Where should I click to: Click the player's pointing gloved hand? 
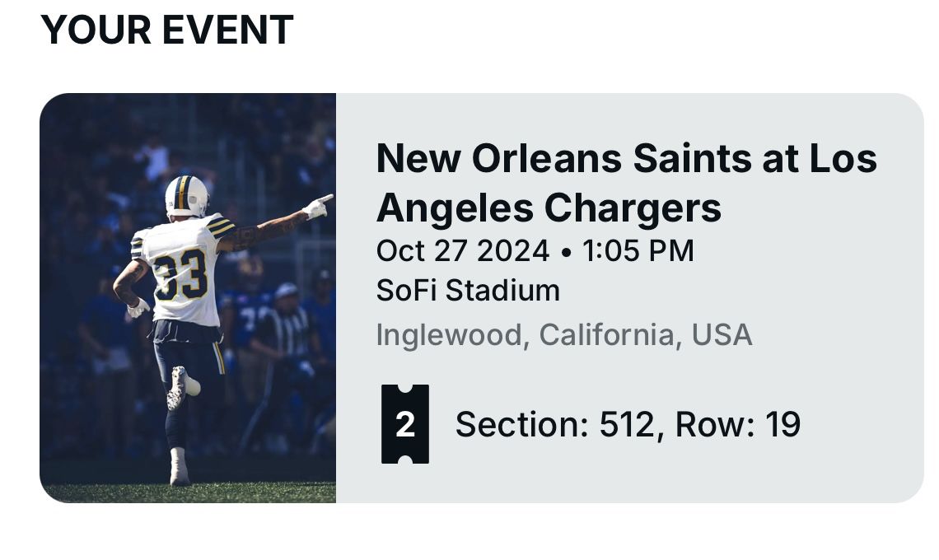tap(318, 205)
